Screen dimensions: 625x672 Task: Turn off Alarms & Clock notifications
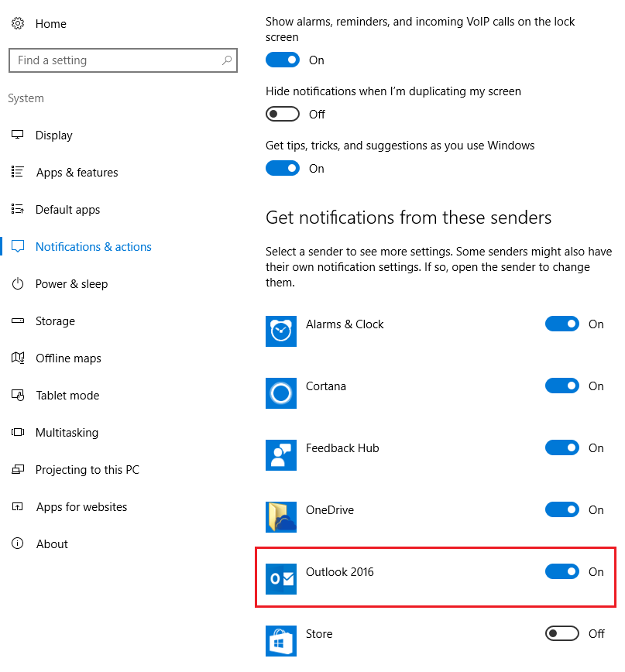[x=562, y=324]
